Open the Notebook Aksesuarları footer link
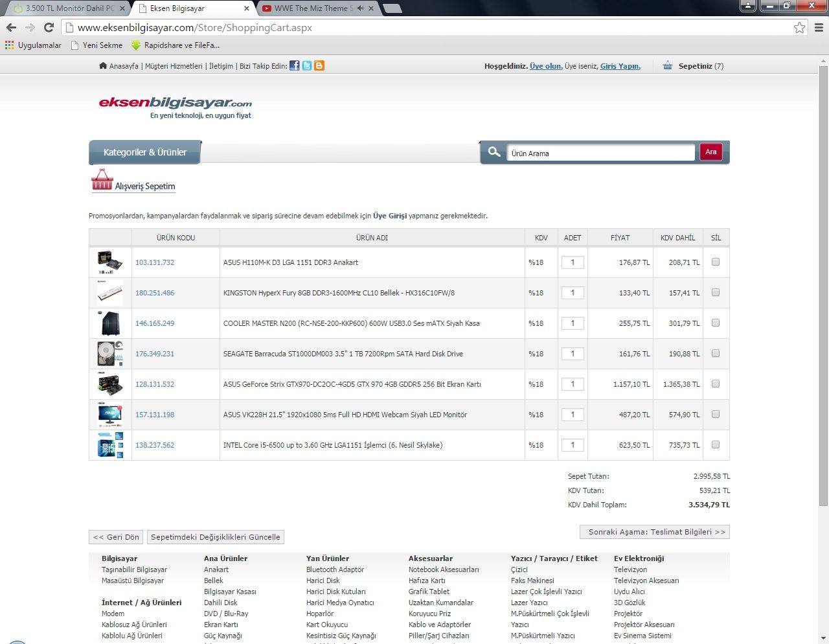Image resolution: width=829 pixels, height=644 pixels. [x=444, y=569]
